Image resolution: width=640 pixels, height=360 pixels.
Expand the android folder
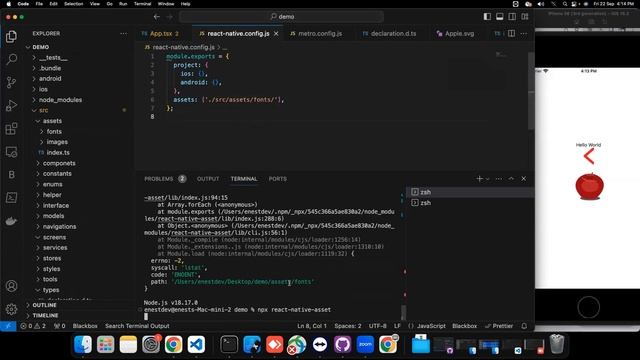pyautogui.click(x=50, y=78)
